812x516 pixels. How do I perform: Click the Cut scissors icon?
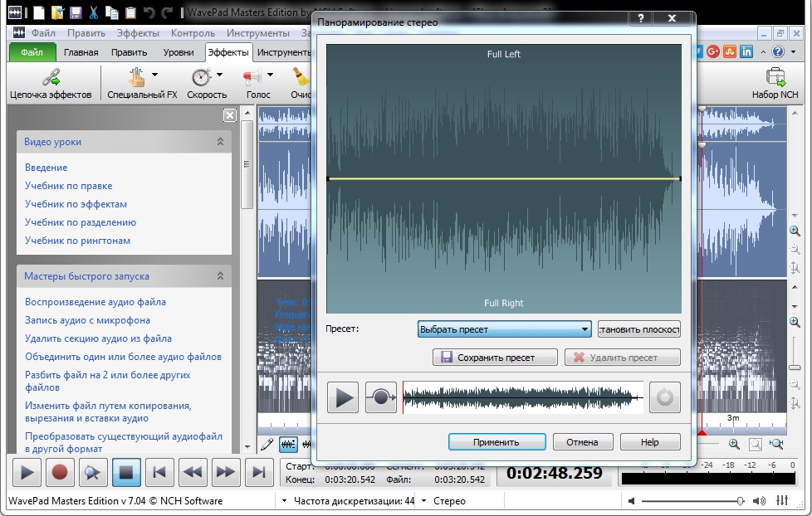93,12
